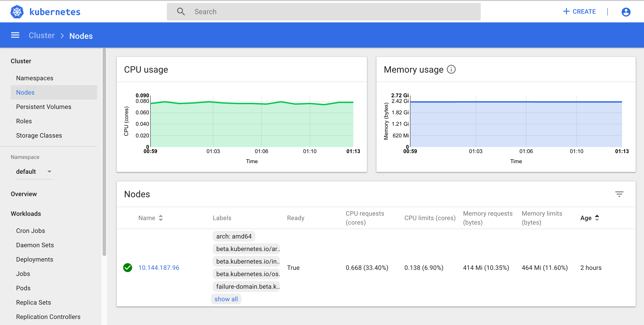Click the Memory usage info icon
This screenshot has height=325, width=644.
point(451,69)
